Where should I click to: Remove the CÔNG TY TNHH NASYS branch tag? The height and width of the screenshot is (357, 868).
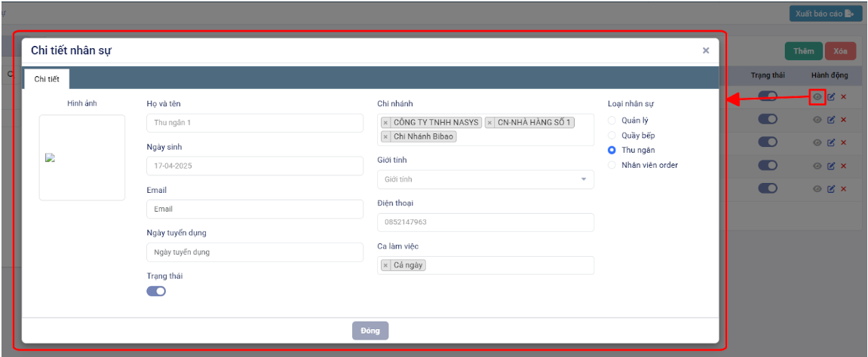386,122
